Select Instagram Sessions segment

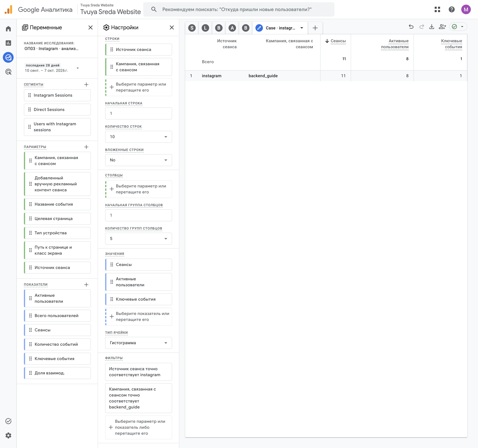click(x=57, y=95)
